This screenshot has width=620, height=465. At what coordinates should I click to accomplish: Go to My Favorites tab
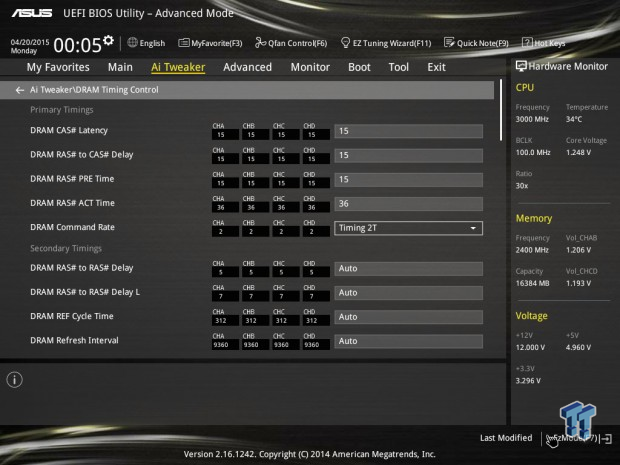click(58, 67)
